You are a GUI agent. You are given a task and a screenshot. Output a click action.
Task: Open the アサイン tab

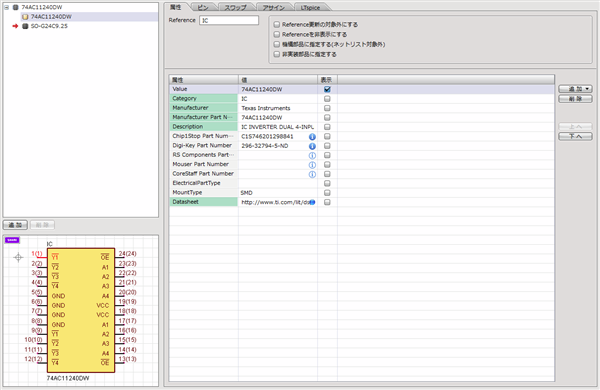pos(274,7)
